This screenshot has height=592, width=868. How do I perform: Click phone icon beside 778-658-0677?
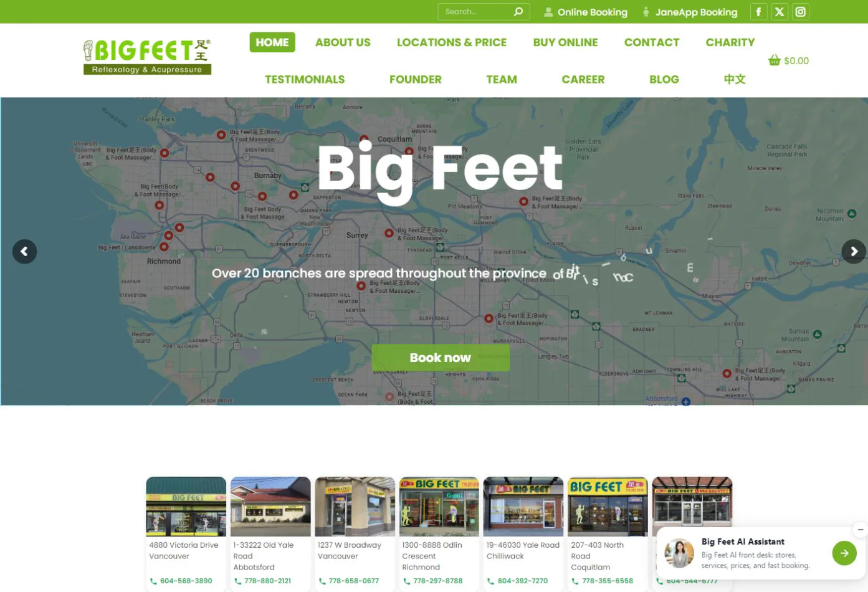coord(322,581)
